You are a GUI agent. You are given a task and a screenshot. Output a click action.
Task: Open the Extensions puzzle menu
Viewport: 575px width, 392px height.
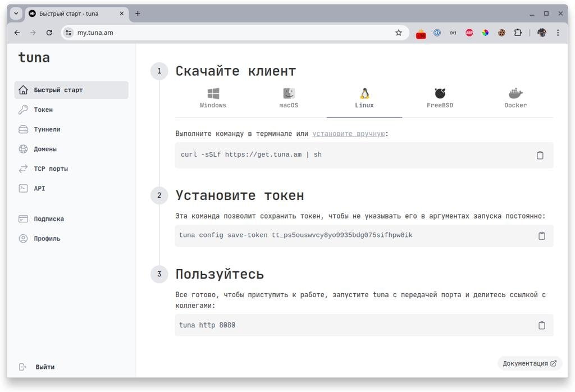coord(518,33)
